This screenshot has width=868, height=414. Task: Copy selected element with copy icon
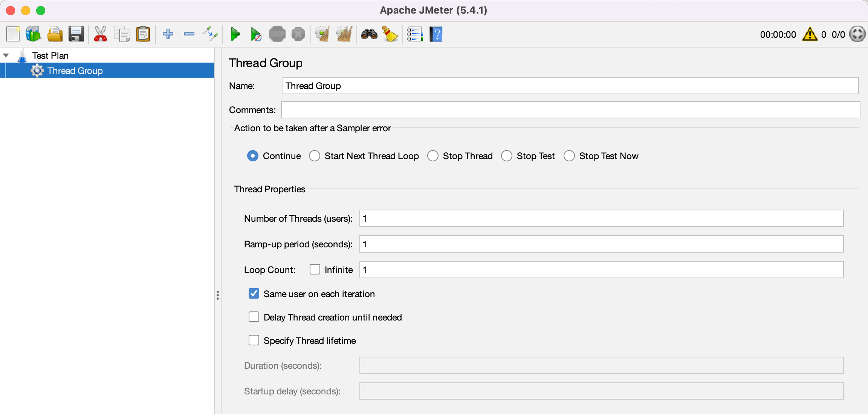click(122, 34)
